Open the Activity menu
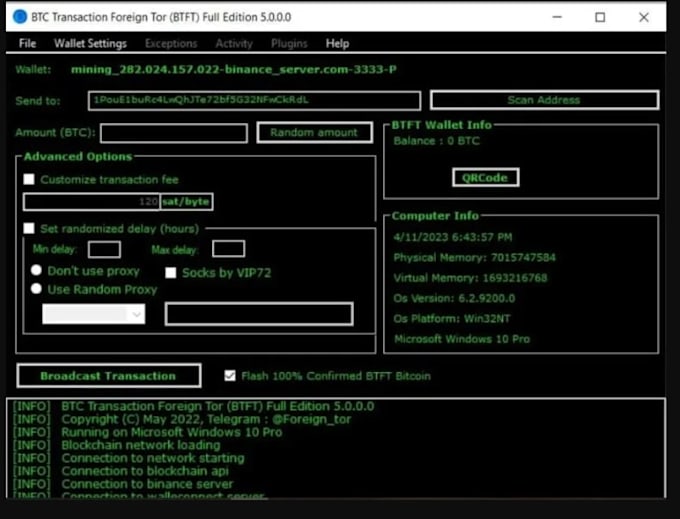 point(234,43)
